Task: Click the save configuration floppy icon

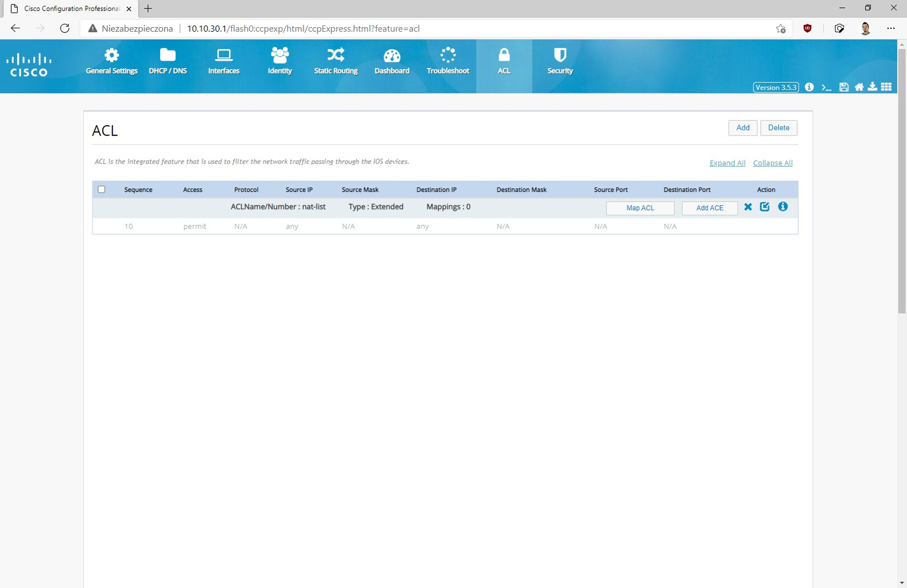Action: 844,87
